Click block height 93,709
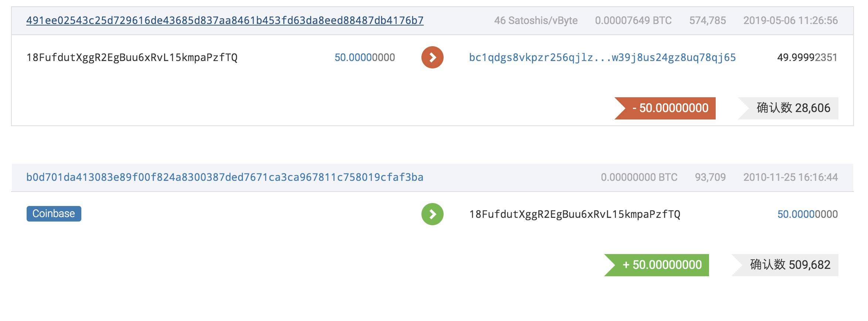868x321 pixels. (x=710, y=177)
